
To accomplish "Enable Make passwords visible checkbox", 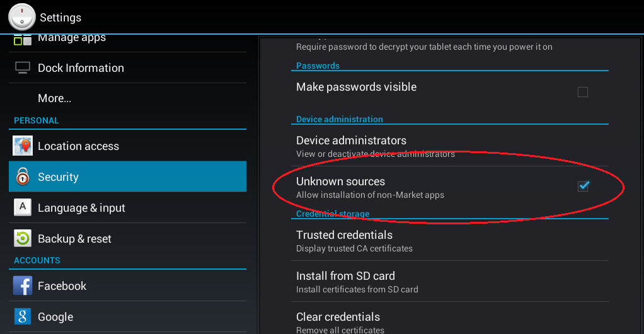I will (582, 92).
